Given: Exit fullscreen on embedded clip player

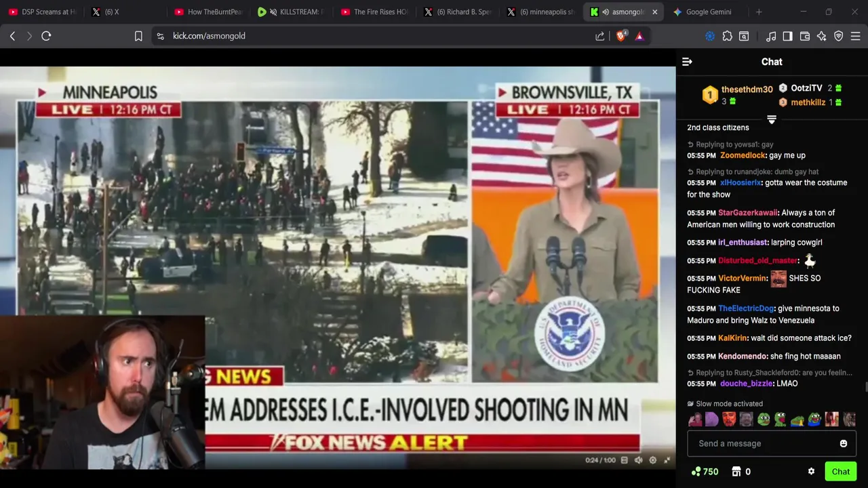Looking at the screenshot, I should click(667, 460).
